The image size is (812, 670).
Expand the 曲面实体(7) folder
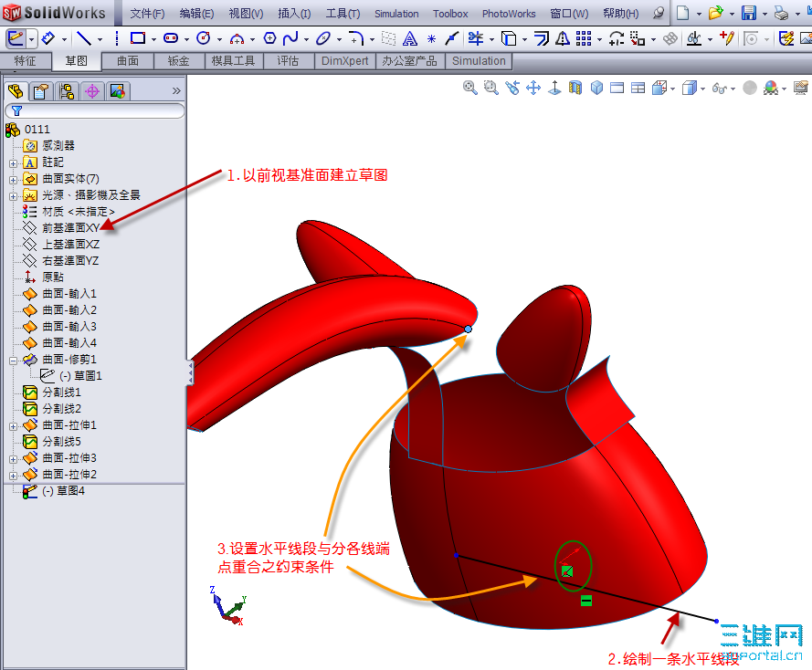13,180
